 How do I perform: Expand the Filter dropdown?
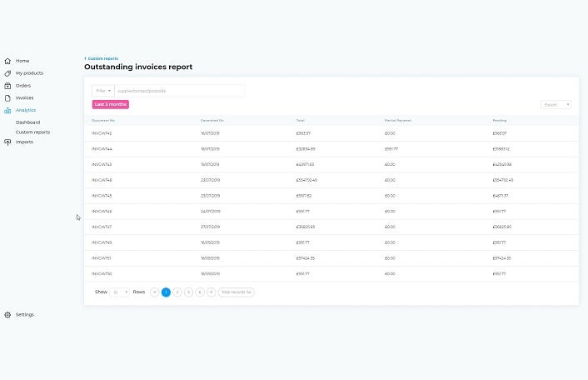(x=103, y=91)
